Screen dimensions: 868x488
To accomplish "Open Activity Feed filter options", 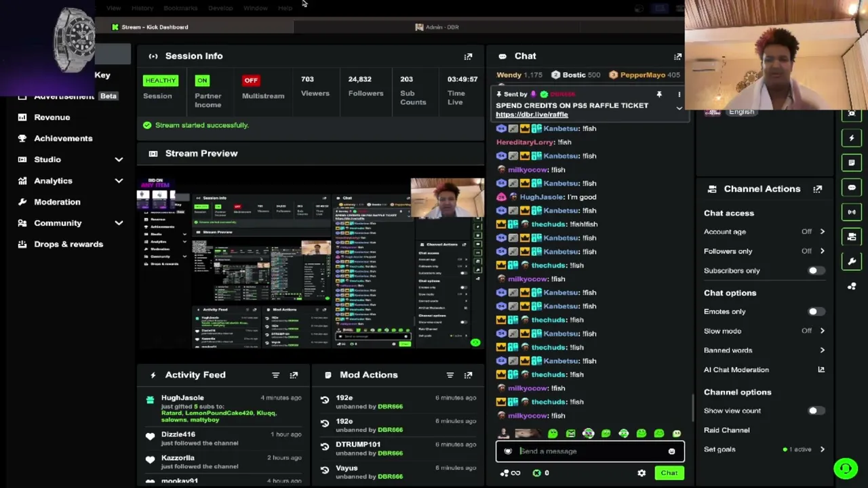I will [275, 375].
